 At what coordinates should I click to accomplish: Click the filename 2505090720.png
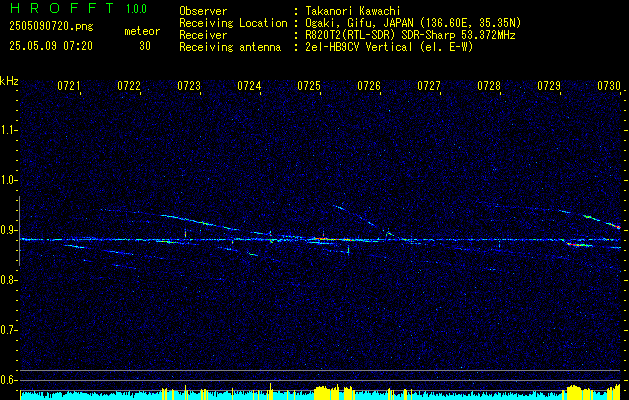coord(51,26)
